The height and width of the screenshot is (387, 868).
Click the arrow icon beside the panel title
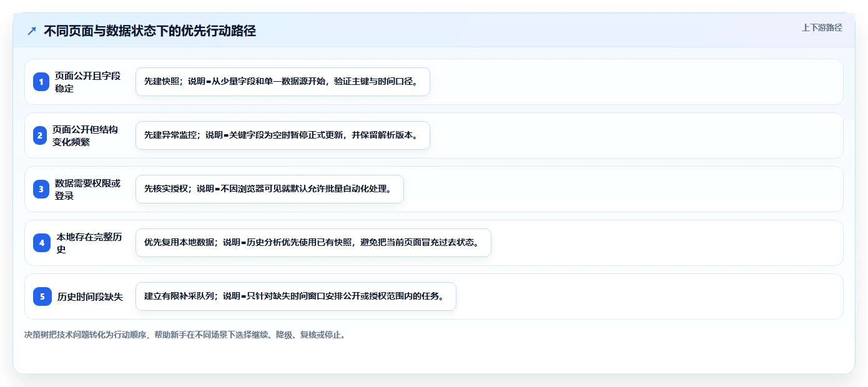pos(32,31)
